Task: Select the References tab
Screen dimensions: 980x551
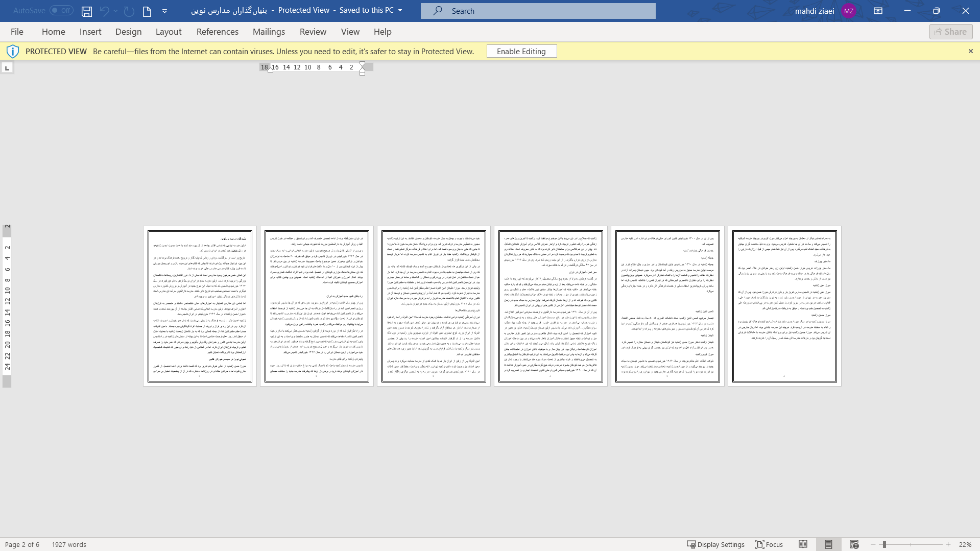Action: click(x=218, y=32)
